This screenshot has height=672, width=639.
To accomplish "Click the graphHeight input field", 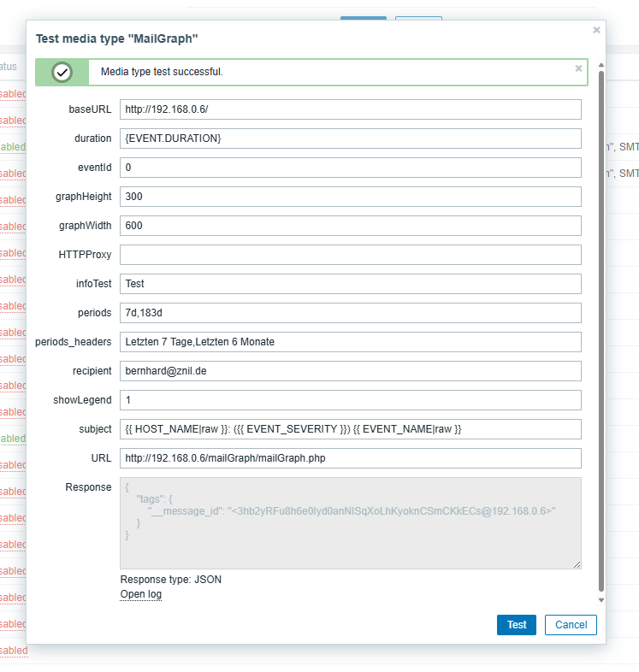I will tap(350, 197).
